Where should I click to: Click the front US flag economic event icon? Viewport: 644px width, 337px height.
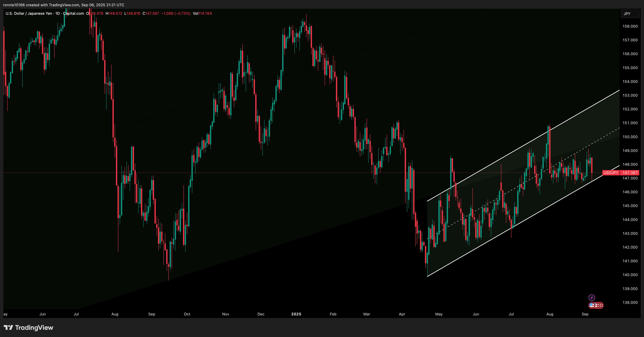click(x=592, y=305)
